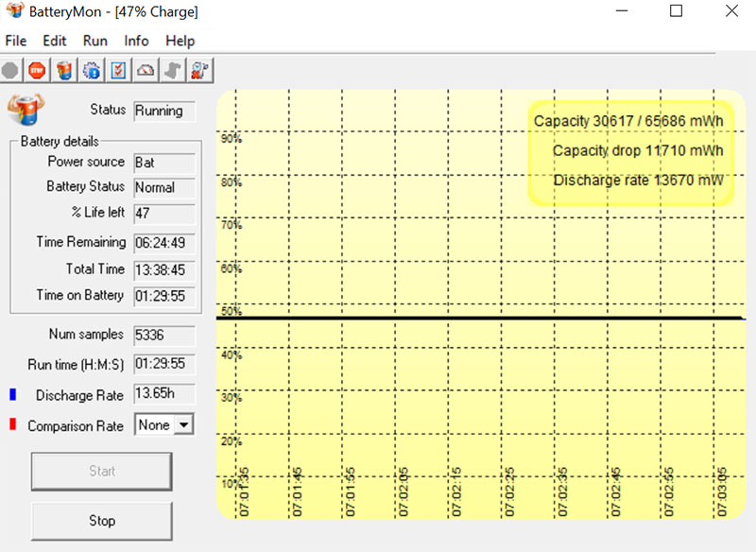The width and height of the screenshot is (756, 552).
Task: Open battery information toolbar icon
Action: point(64,70)
